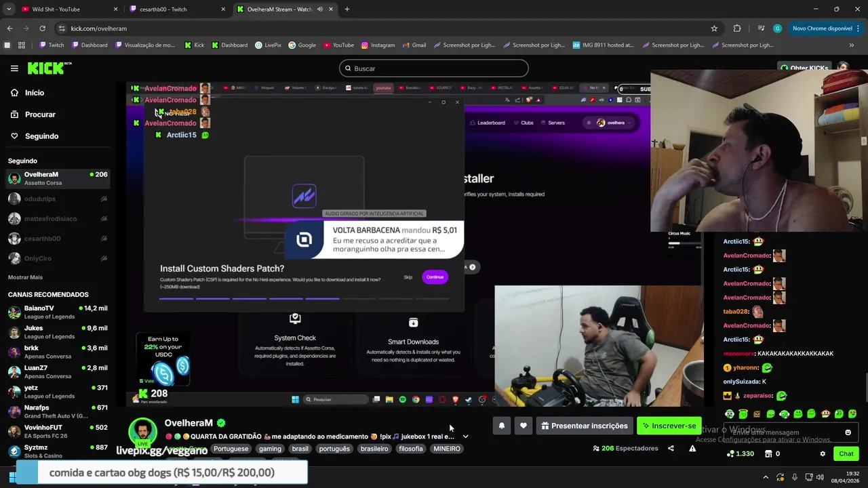Screen dimensions: 868x488
Task: Go back to previous page
Action: (x=9, y=28)
